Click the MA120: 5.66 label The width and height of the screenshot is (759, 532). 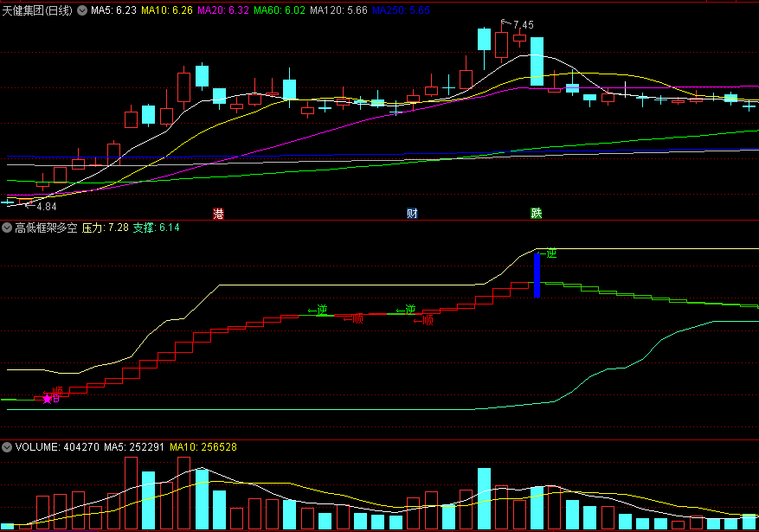click(x=339, y=10)
